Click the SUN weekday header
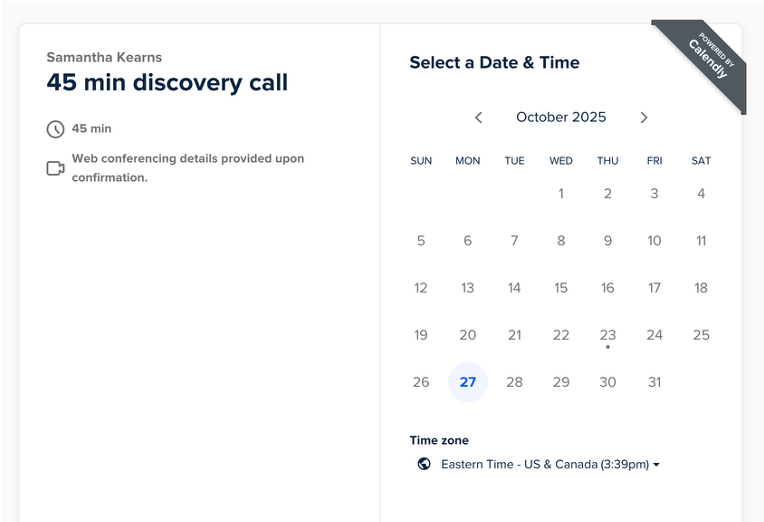This screenshot has height=522, width=764. coord(421,161)
